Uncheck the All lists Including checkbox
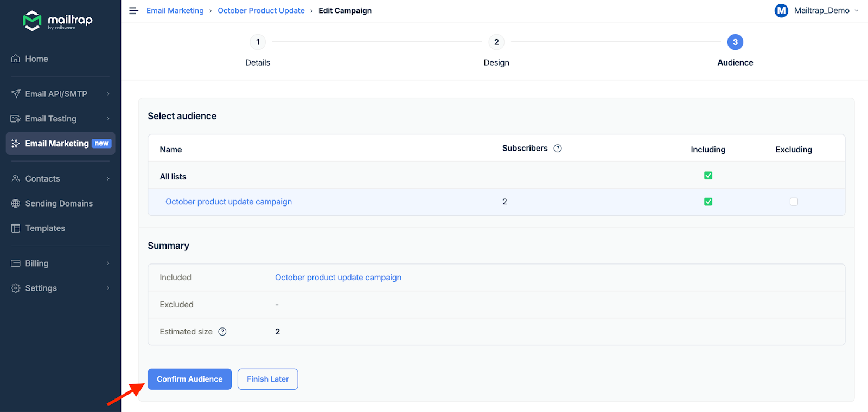Viewport: 868px width, 412px height. tap(708, 176)
